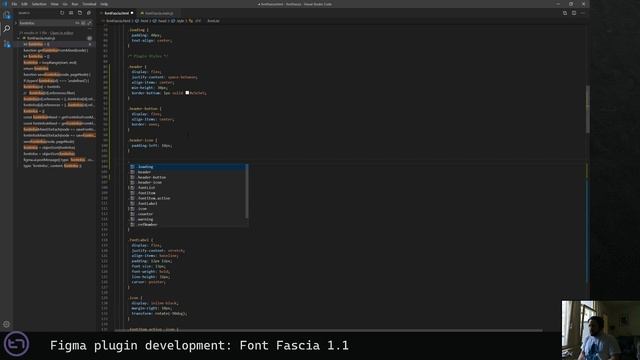This screenshot has width=640, height=360.
Task: Open the Search view in activity bar
Action: (x=7, y=29)
